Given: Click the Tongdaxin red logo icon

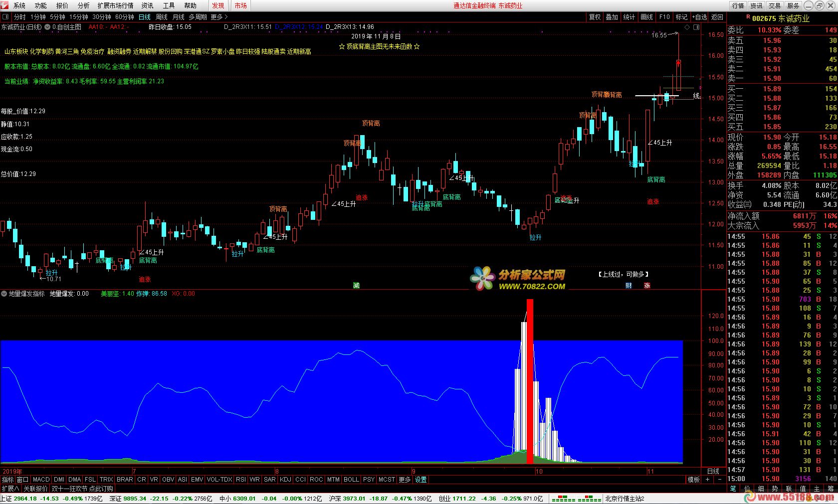Looking at the screenshot, I should tap(5, 5).
